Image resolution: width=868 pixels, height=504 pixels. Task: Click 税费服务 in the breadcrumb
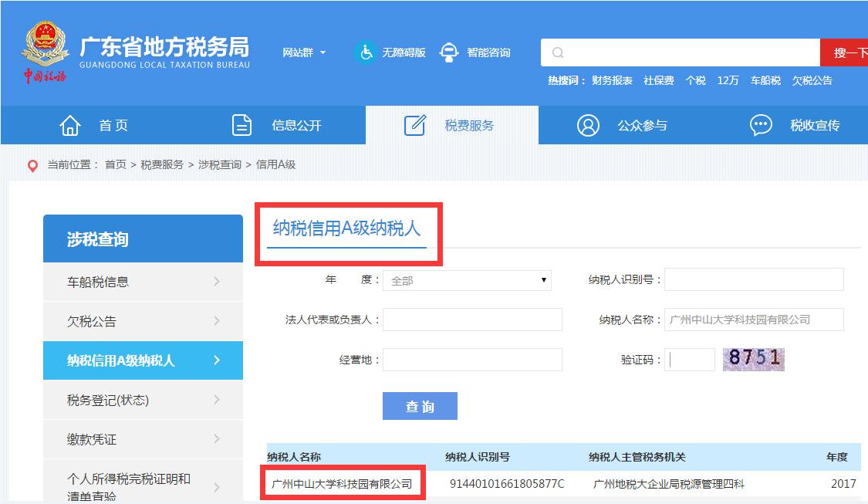[x=162, y=165]
